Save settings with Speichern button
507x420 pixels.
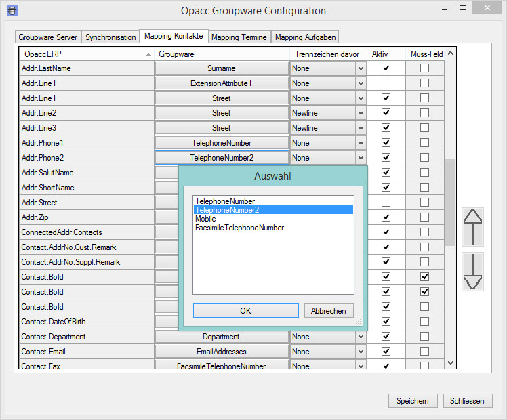[x=413, y=400]
